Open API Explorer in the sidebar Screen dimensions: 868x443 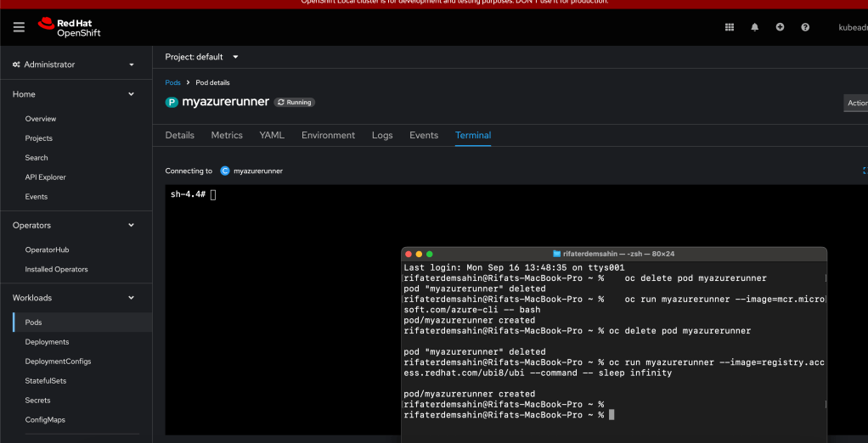45,177
